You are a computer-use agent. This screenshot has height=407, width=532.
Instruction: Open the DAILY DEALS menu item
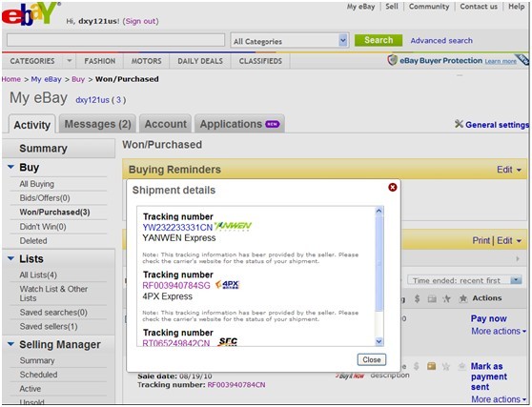[x=200, y=61]
